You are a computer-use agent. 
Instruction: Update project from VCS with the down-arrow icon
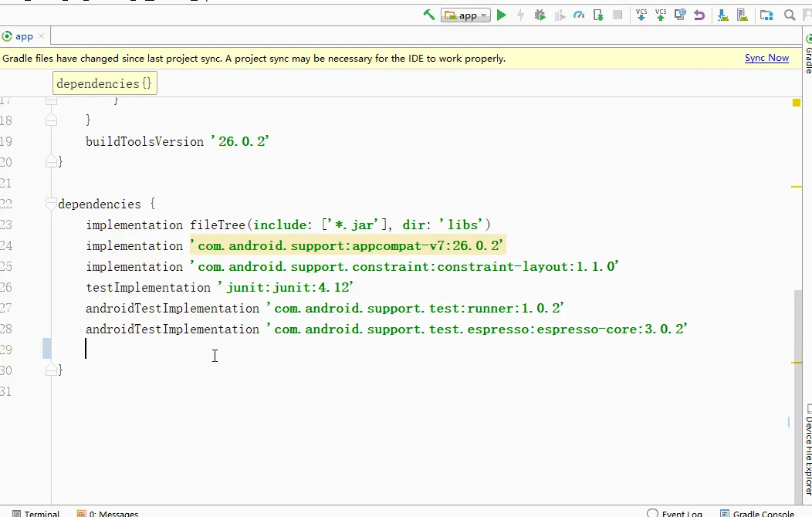coord(641,14)
